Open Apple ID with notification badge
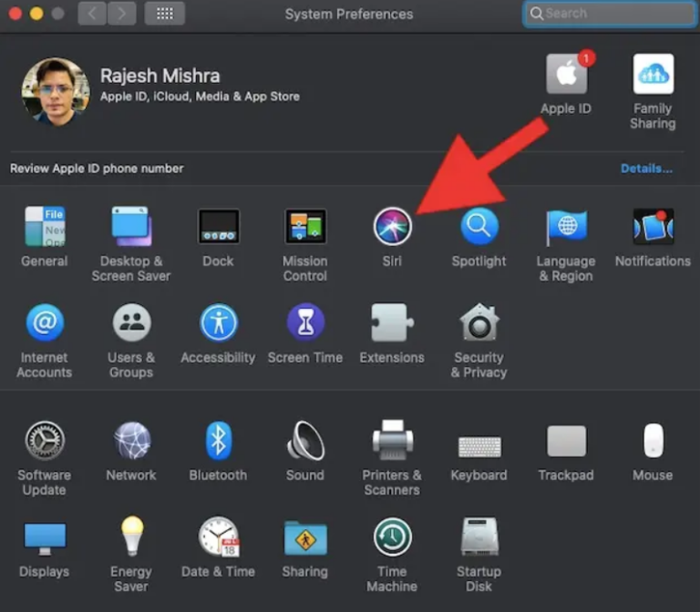This screenshot has width=700, height=612. tap(566, 75)
